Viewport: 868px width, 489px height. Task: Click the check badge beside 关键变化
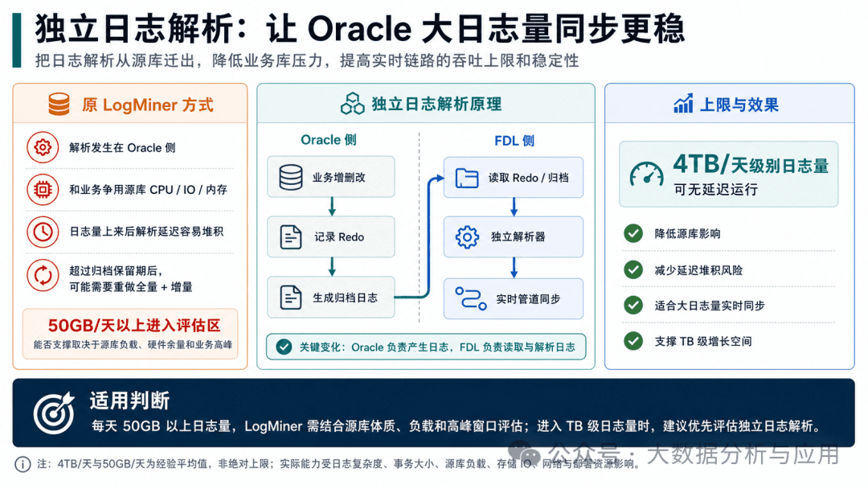(284, 347)
